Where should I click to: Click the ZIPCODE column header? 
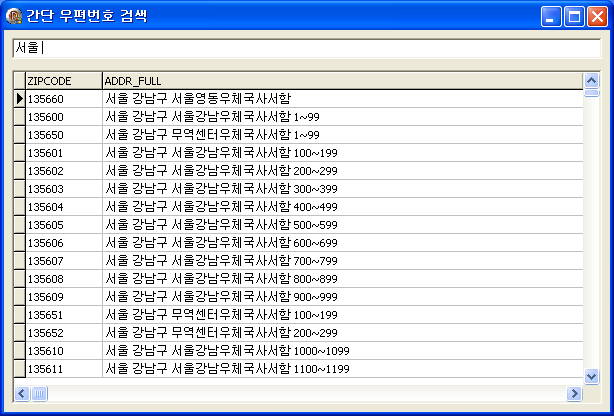64,81
